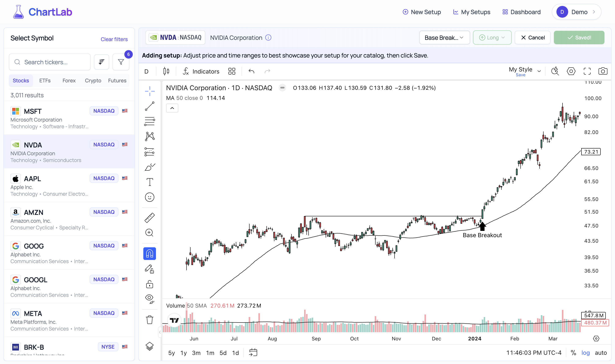Open the NVDA NASDAQ symbol selector

point(176,37)
